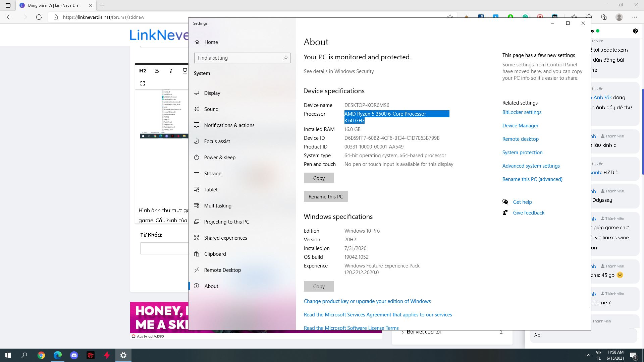Select Multitasking from the System menu
This screenshot has width=644, height=362.
pos(217,206)
